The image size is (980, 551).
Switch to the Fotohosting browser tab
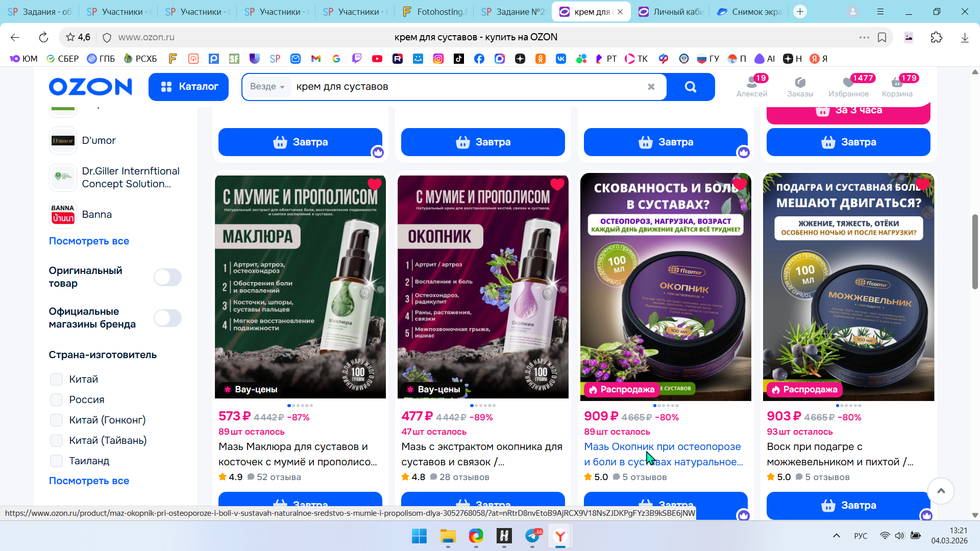[435, 12]
